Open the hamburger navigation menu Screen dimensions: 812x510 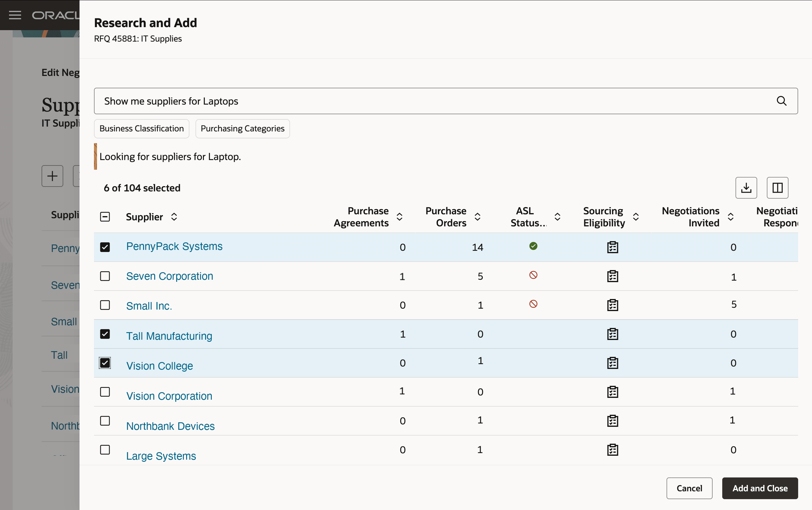15,15
